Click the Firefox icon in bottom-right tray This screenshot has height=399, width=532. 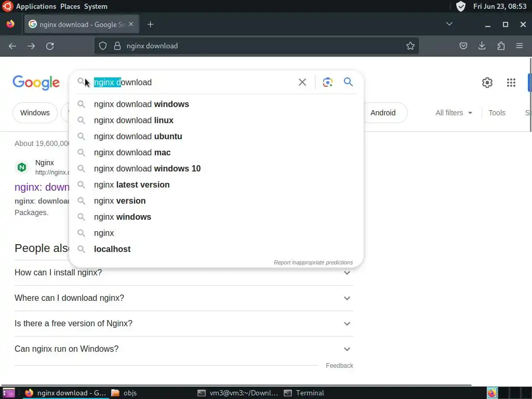491,393
